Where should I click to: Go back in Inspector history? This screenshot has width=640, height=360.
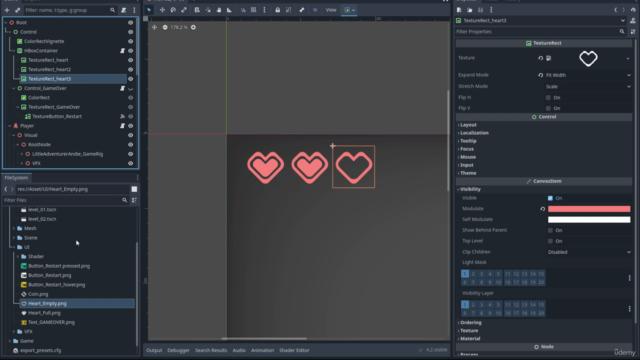616,10
